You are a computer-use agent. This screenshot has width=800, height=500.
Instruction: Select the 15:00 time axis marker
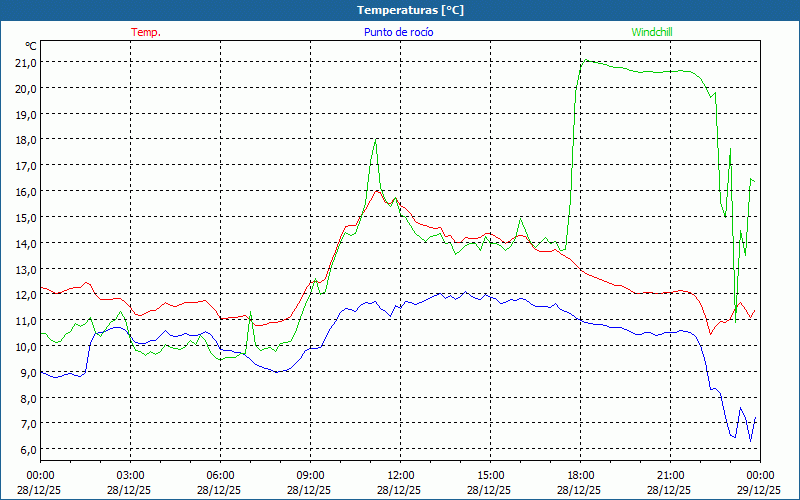[x=490, y=475]
